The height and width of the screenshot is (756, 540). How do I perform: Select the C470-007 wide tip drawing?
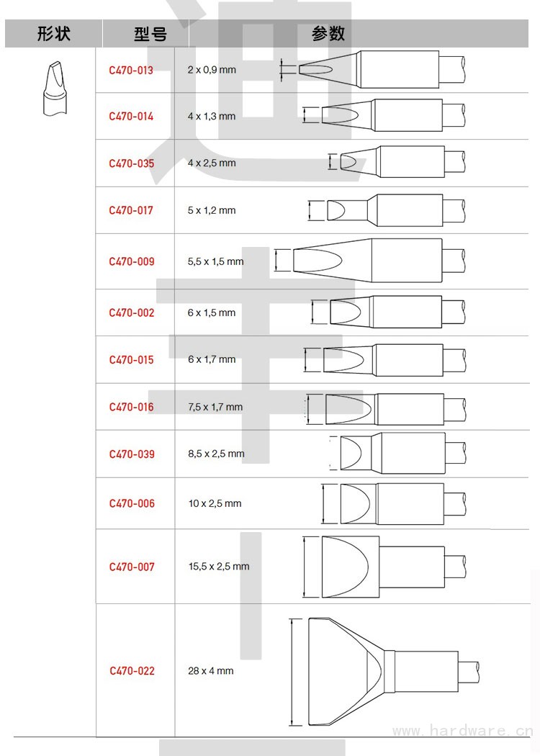(385, 567)
